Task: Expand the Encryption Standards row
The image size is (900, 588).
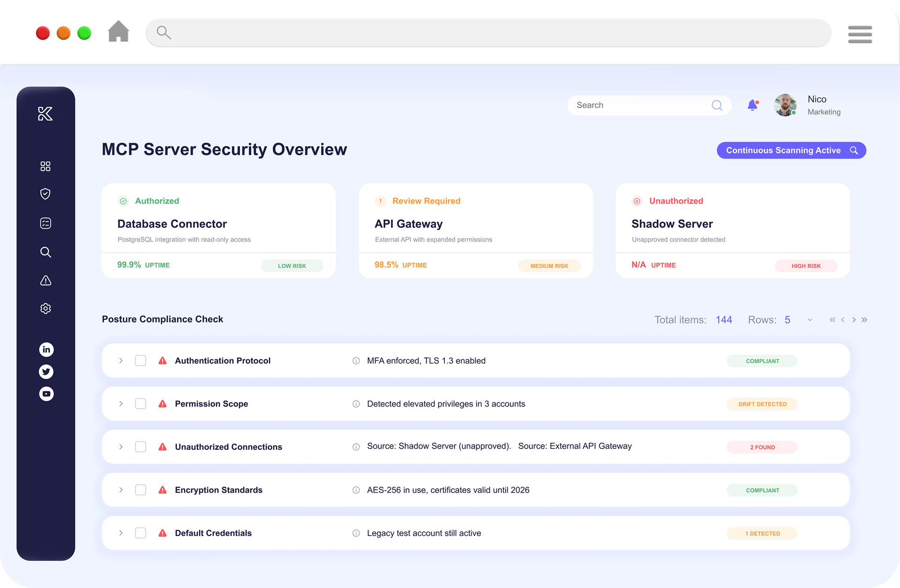Action: (120, 490)
